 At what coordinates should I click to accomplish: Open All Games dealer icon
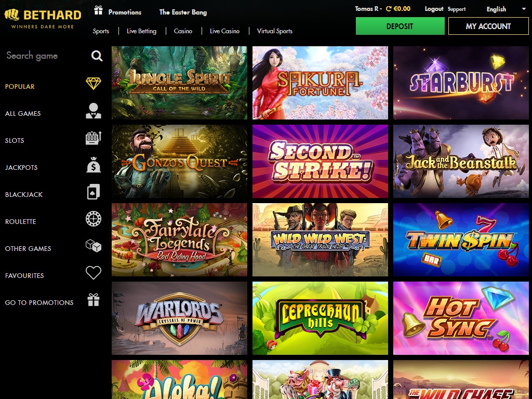tap(94, 111)
